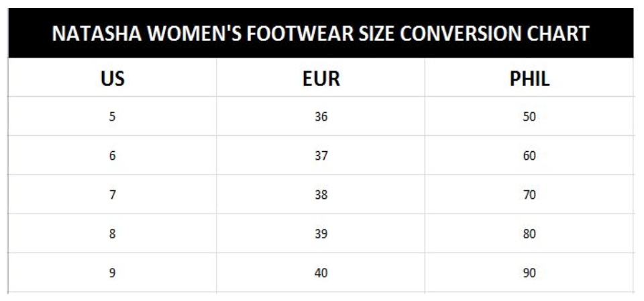Highlight the US size 8 cell
This screenshot has width=644, height=301.
(112, 234)
